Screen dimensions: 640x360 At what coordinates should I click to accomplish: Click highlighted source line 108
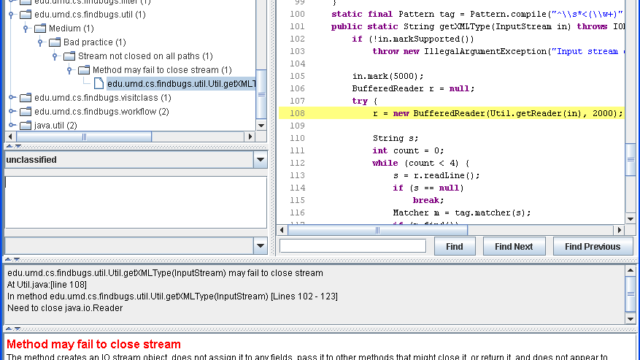coord(451,113)
